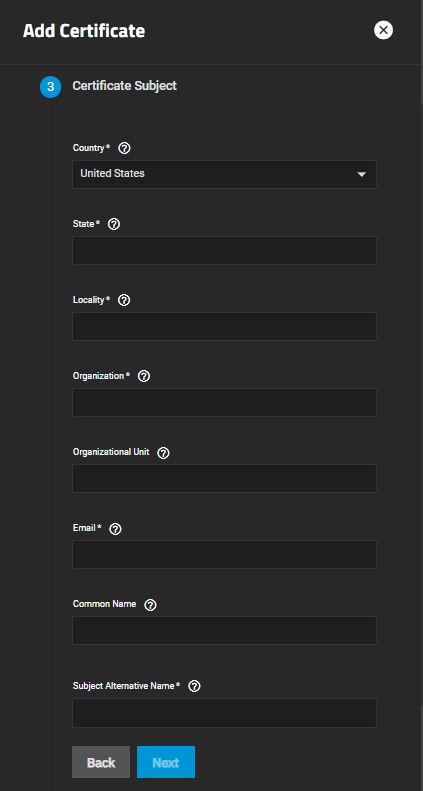
Task: Focus the State input field
Action: click(224, 250)
